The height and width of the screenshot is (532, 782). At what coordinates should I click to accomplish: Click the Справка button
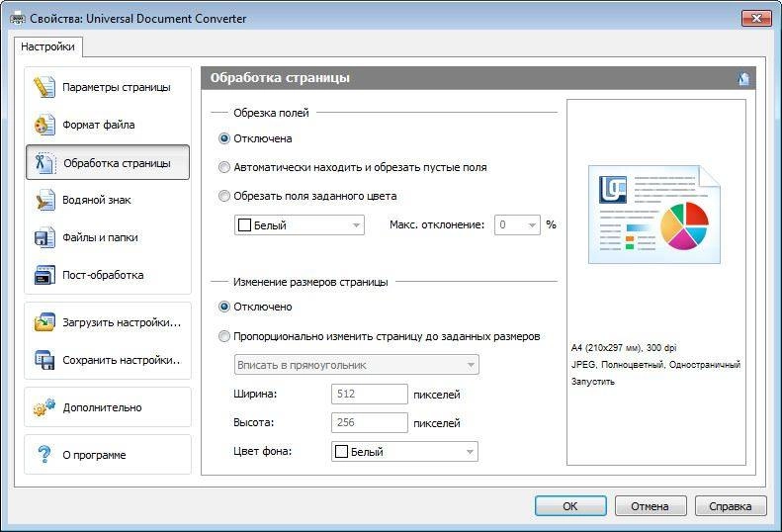pos(731,506)
